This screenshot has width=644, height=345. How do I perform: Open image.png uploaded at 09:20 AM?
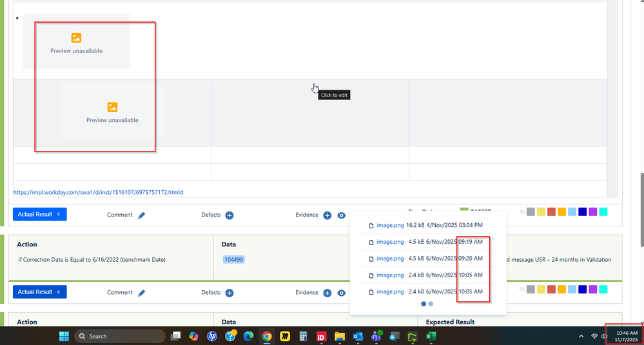(x=390, y=259)
